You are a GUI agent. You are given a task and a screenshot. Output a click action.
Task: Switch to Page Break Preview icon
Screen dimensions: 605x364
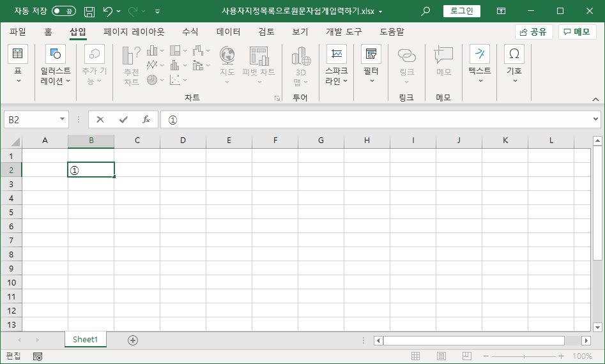[467, 356]
